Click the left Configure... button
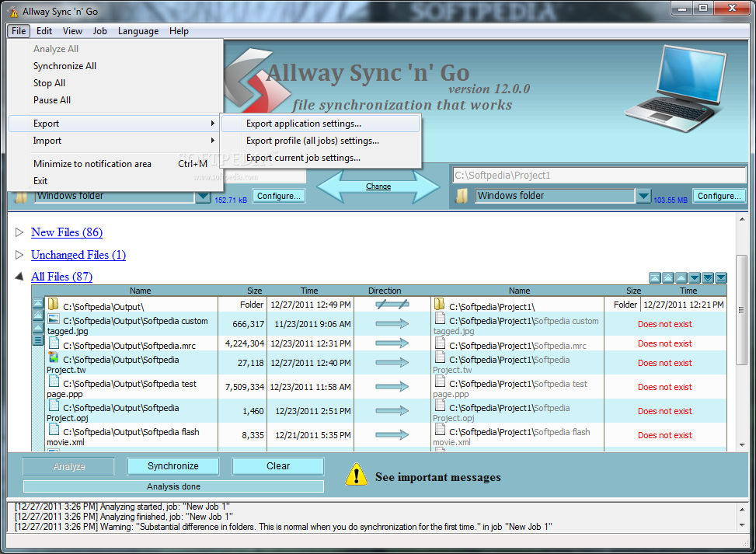Screen dimensions: 756x554 pos(279,196)
